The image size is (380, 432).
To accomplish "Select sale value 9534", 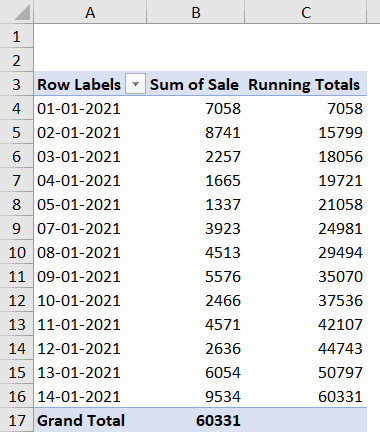I will (196, 396).
